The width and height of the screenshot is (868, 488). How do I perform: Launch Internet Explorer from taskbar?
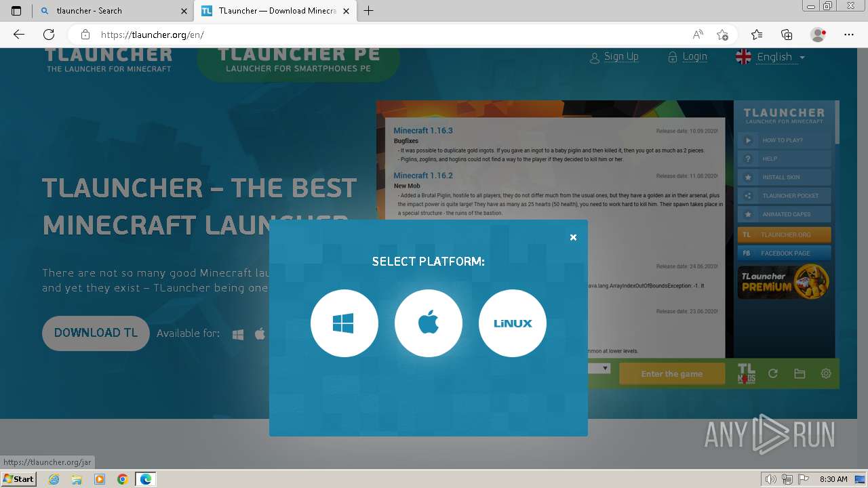(54, 479)
